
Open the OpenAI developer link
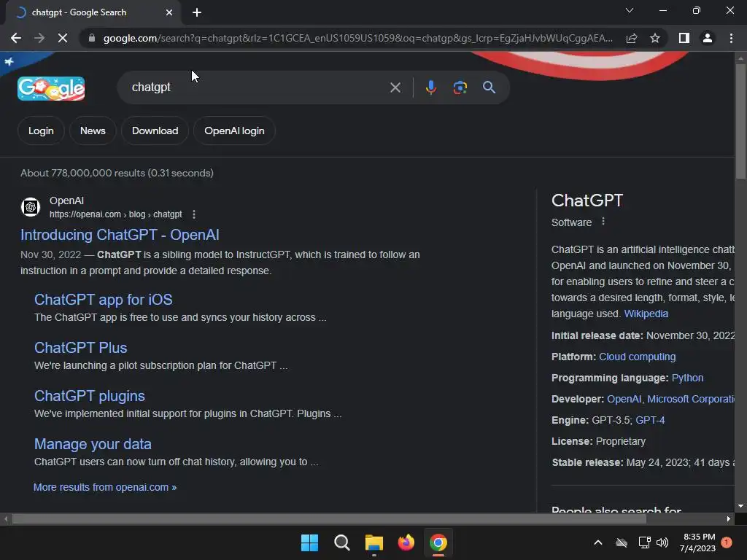[x=624, y=399]
